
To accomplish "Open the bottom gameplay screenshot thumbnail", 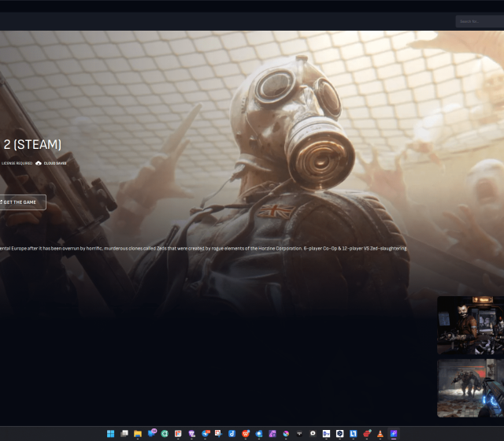I will (470, 387).
